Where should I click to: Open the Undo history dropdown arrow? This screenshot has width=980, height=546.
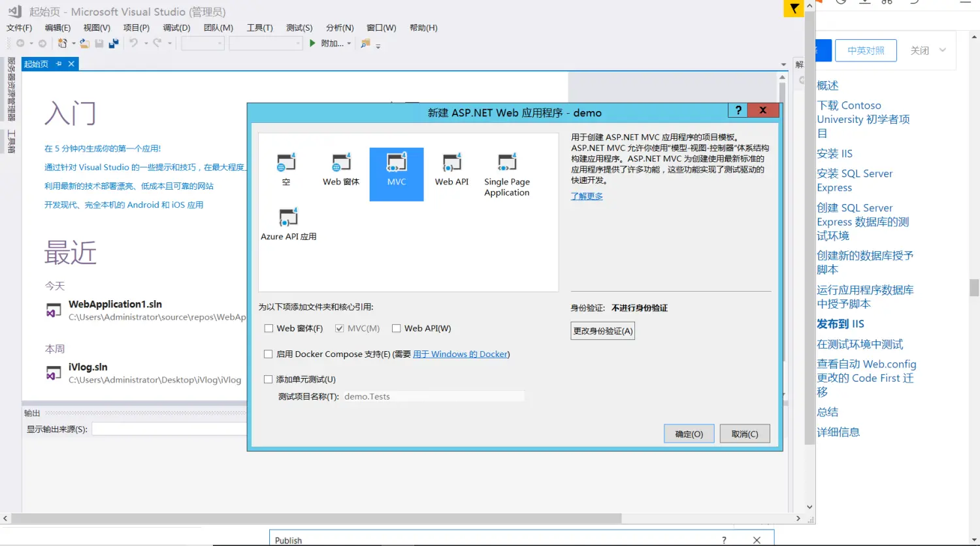(146, 44)
